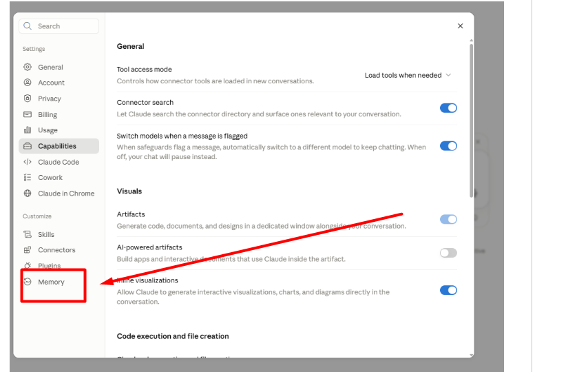
Task: Select the Capabilities sidebar item
Action: 59,146
